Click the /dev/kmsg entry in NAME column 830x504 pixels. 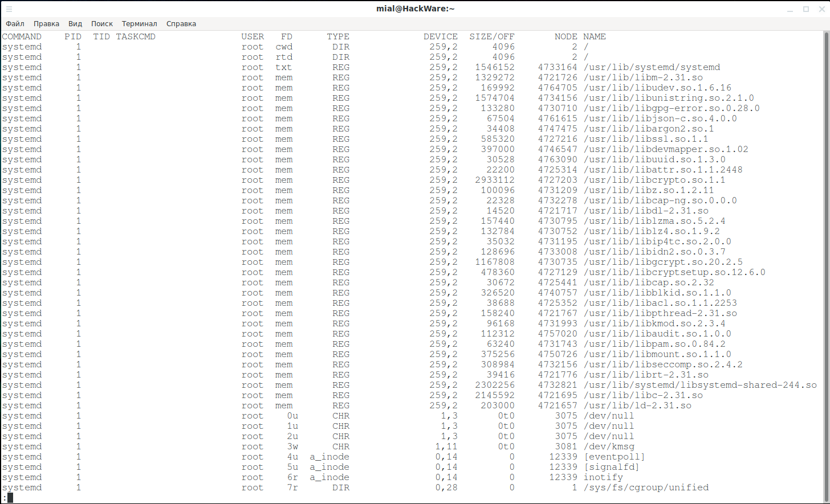(609, 446)
